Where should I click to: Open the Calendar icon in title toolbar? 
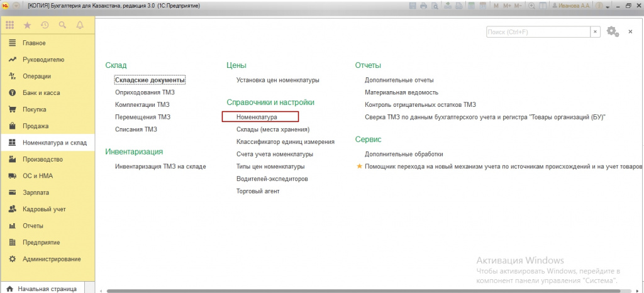pos(483,6)
